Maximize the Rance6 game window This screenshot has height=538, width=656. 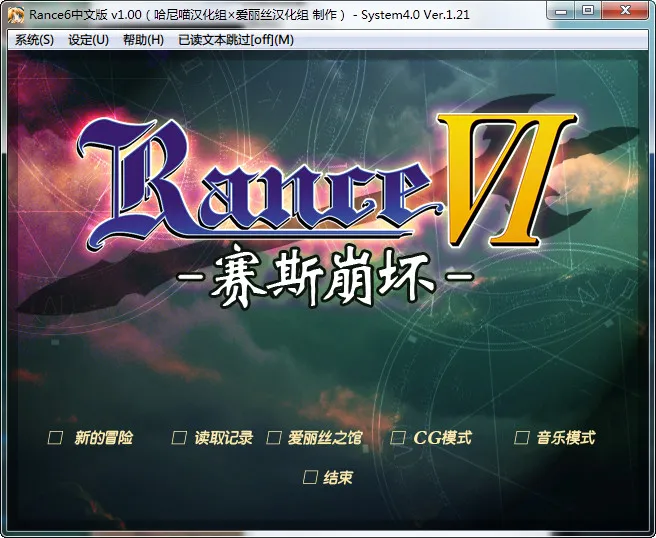coord(587,11)
